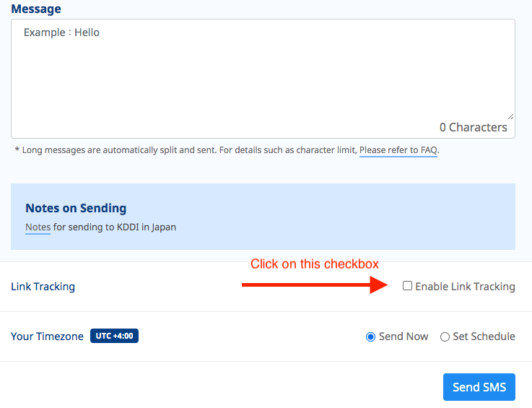Click the Set Schedule label text
532x408 pixels.
click(484, 337)
